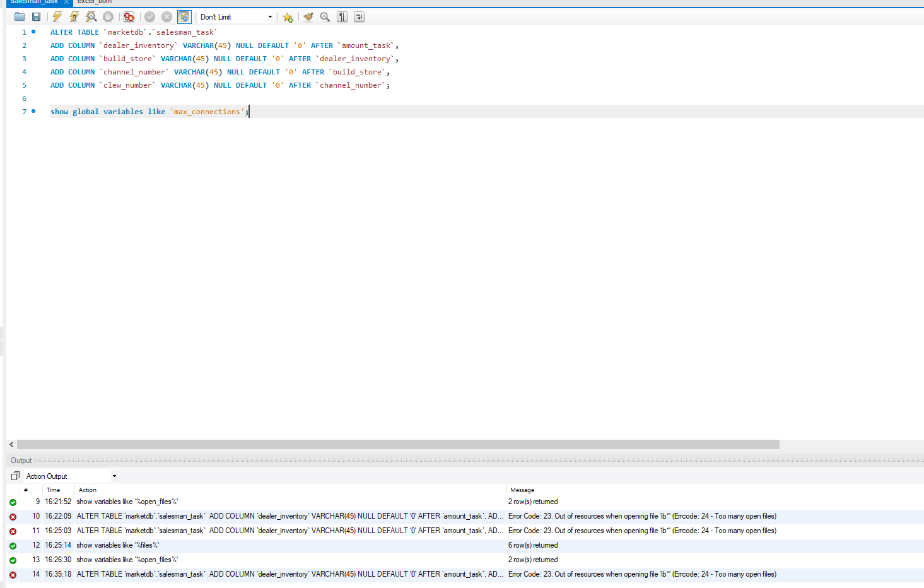Click the build_store column line

coord(225,59)
